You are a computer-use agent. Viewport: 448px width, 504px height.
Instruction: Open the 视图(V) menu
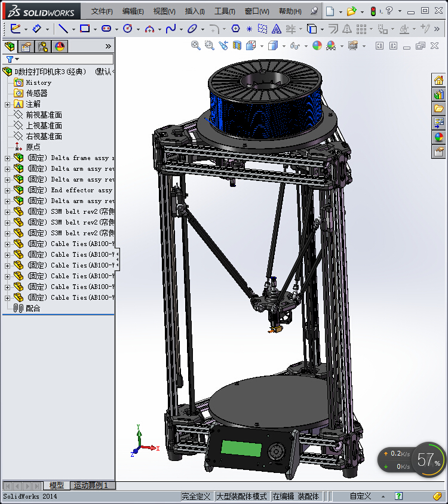164,11
